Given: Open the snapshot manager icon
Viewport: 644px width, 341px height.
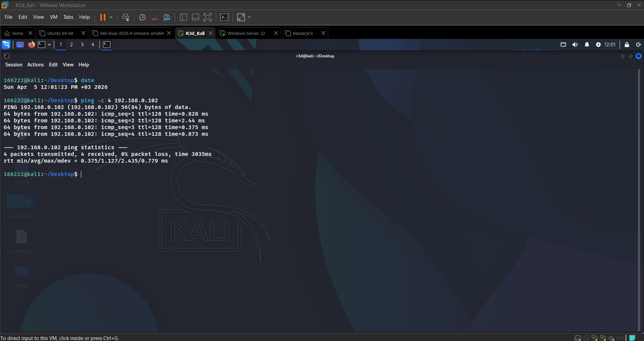Looking at the screenshot, I should [167, 17].
